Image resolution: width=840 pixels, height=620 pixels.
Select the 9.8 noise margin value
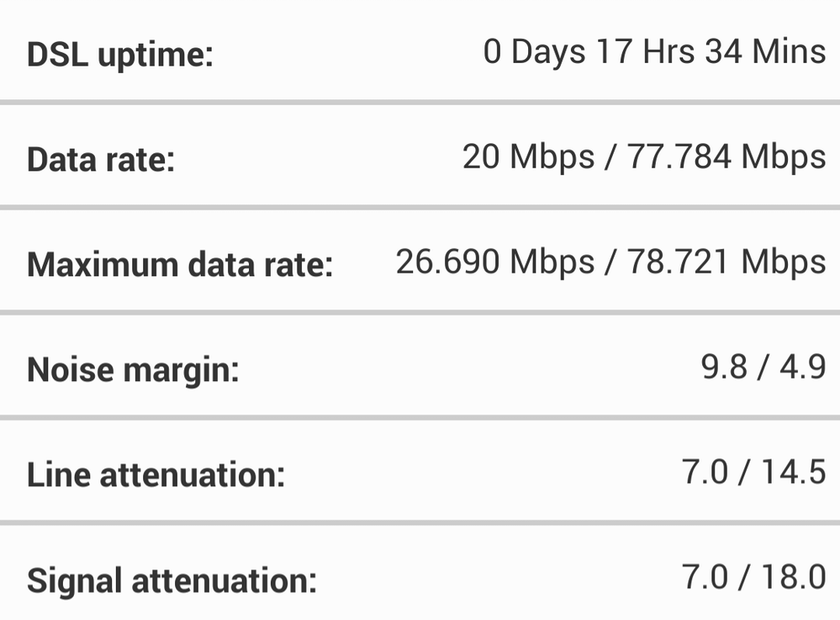coord(725,367)
